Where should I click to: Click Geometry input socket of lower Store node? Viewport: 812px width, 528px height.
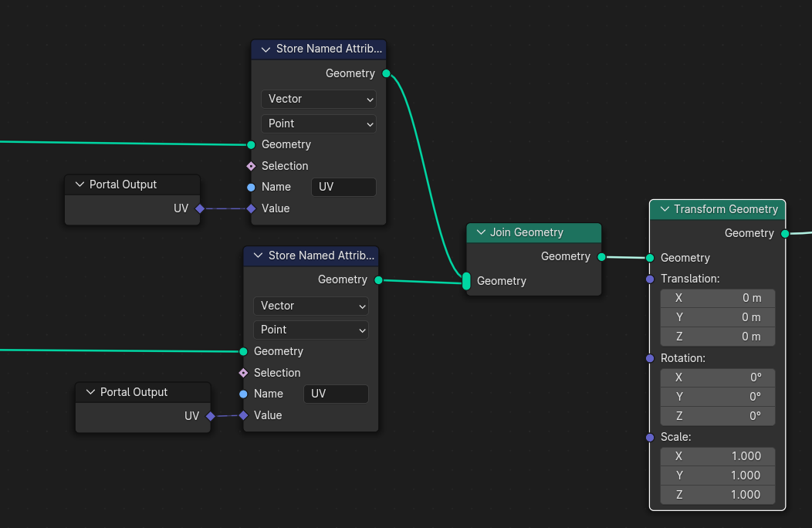pos(243,352)
